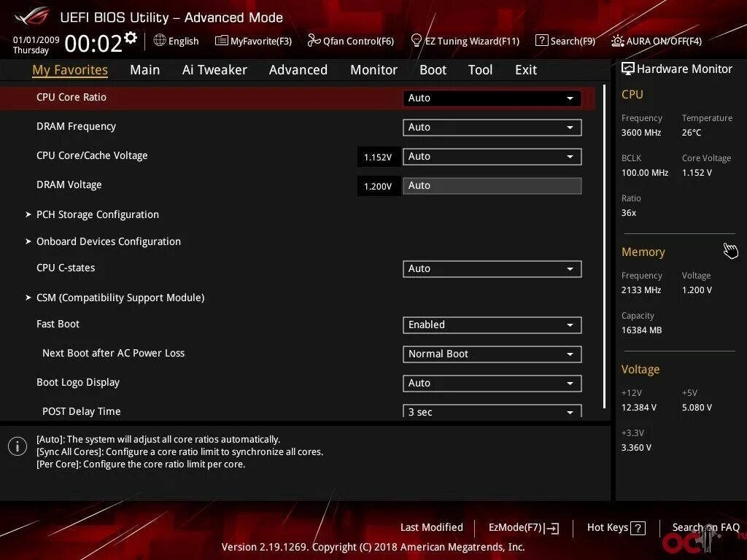Click the settings list vertical scrollbar
747x560 pixels.
(x=604, y=246)
